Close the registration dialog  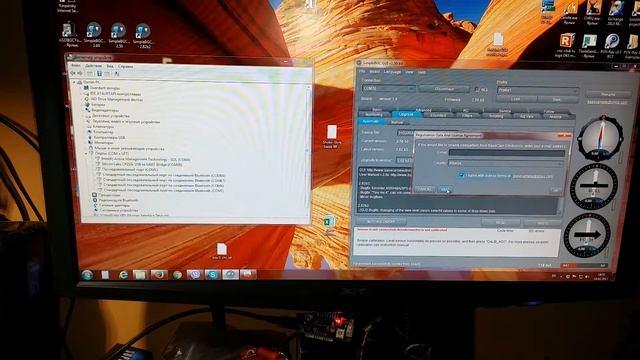point(564,136)
